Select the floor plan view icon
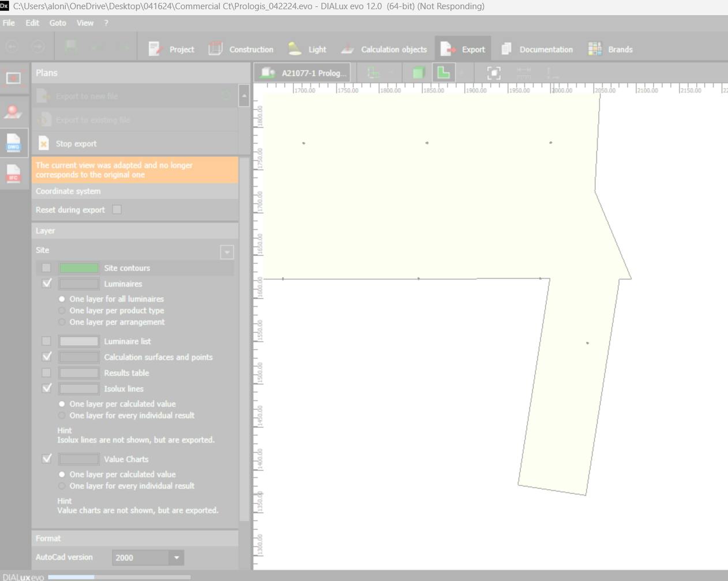This screenshot has height=581, width=728. 444,73
